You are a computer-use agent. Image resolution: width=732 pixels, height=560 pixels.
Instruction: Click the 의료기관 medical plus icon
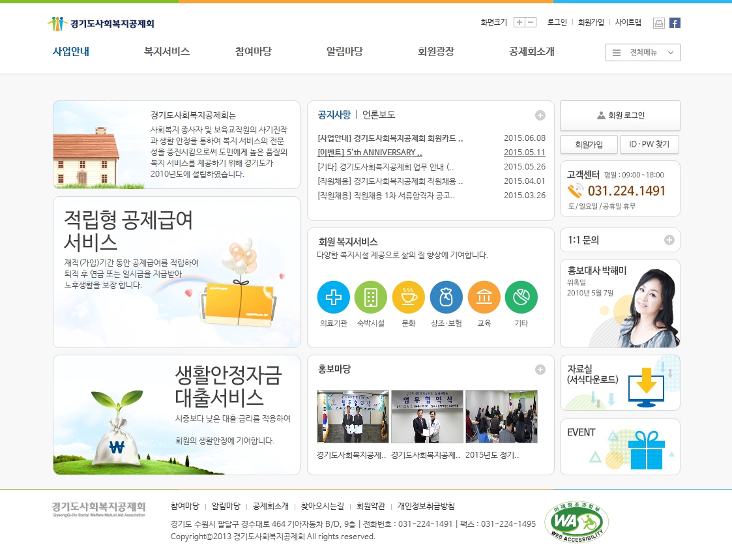coord(333,297)
